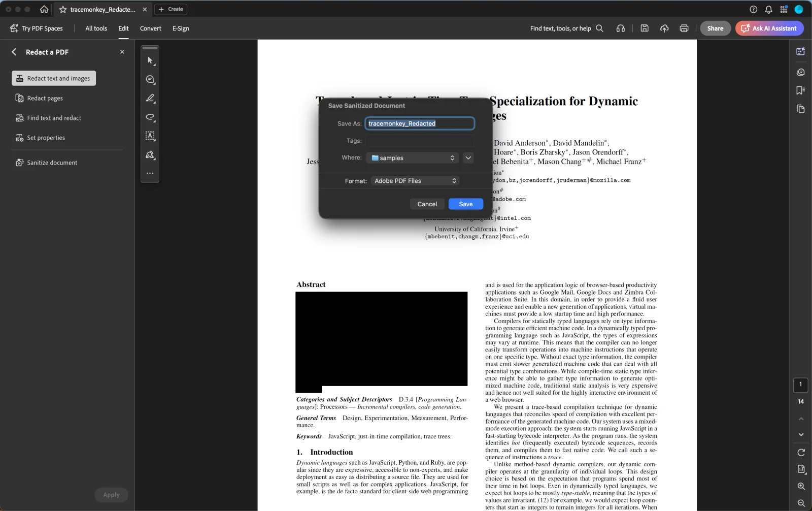Switch to the Edit menu tab
This screenshot has height=511, width=812.
123,28
